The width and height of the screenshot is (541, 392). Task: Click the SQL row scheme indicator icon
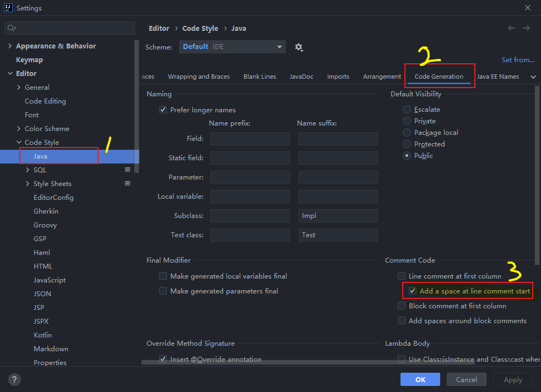(127, 170)
